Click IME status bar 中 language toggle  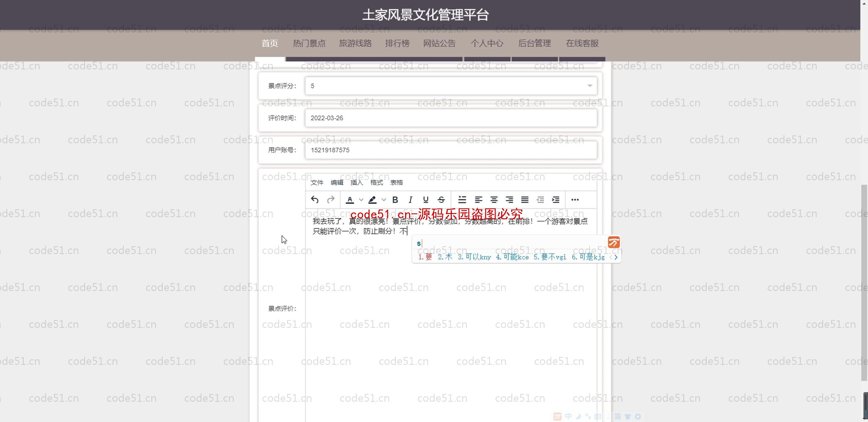point(568,416)
